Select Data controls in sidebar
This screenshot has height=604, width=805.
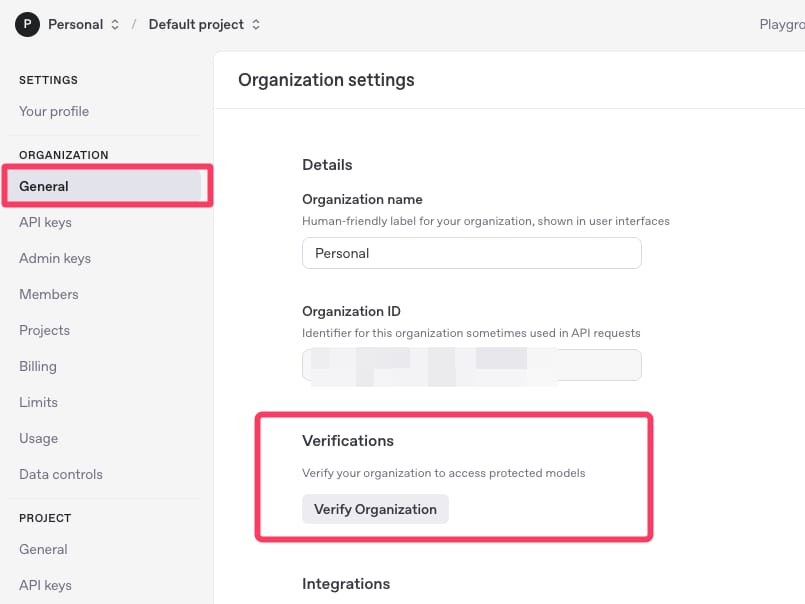[x=61, y=474]
